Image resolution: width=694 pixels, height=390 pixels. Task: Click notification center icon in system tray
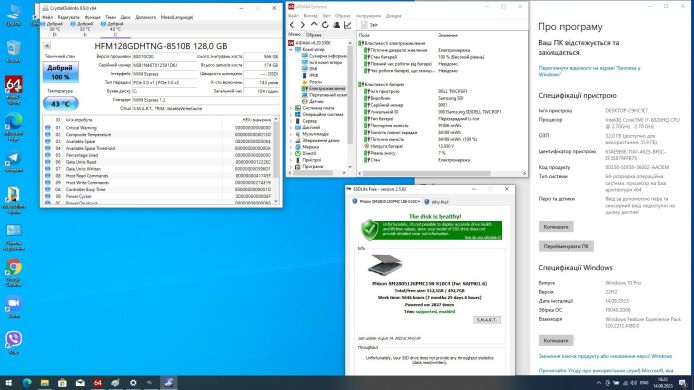[683, 382]
